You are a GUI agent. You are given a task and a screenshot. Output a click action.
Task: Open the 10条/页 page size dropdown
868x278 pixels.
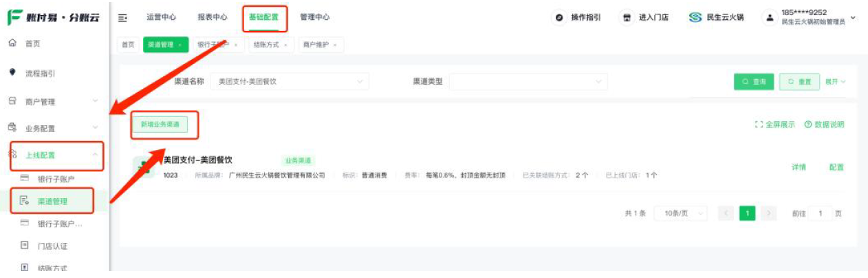[680, 213]
